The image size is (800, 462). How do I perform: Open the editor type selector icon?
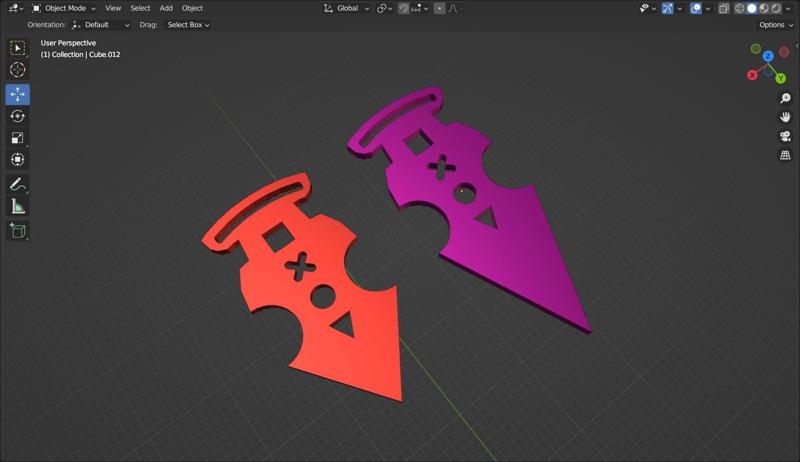[x=16, y=8]
